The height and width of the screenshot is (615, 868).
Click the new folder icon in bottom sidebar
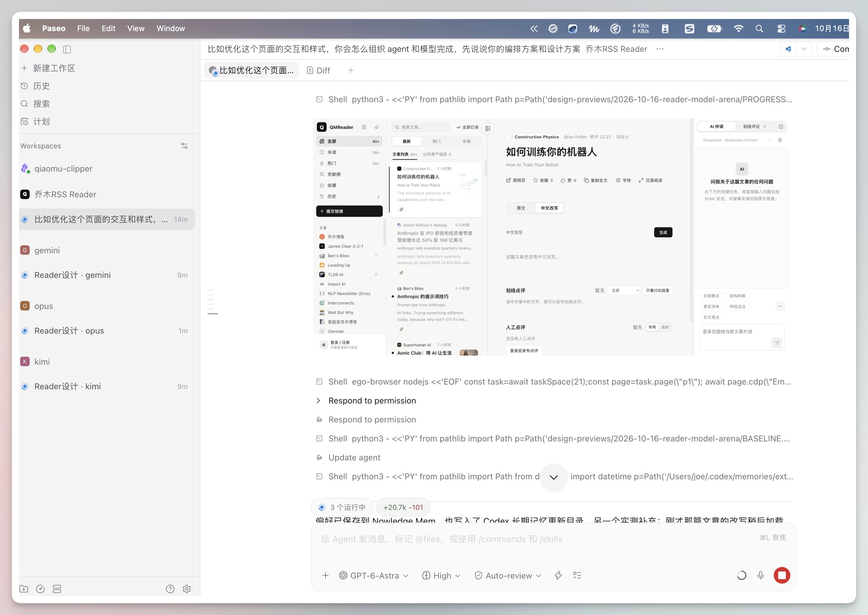click(x=24, y=589)
